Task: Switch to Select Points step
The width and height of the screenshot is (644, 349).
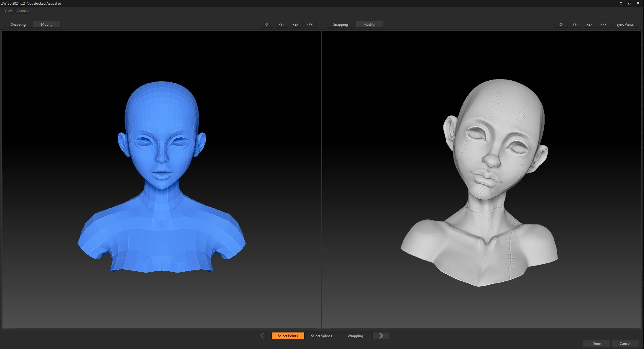Action: click(288, 336)
